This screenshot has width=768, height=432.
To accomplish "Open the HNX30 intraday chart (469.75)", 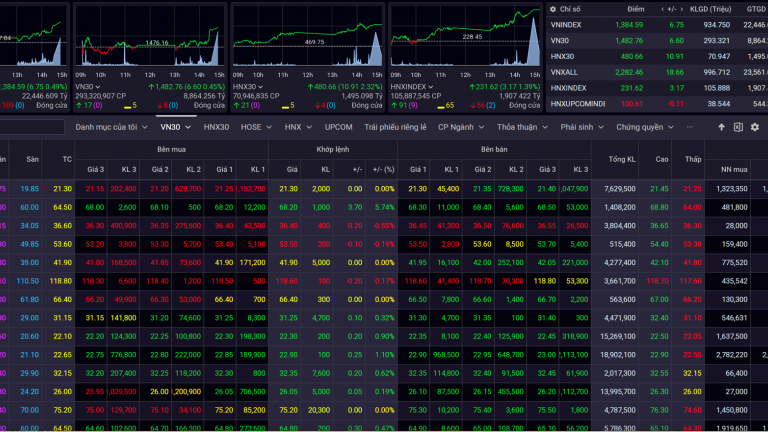I will click(x=307, y=36).
